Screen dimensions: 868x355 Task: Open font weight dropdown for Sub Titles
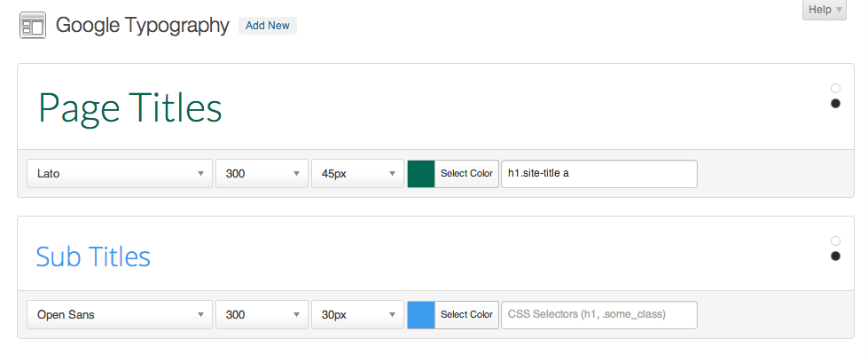pyautogui.click(x=262, y=314)
